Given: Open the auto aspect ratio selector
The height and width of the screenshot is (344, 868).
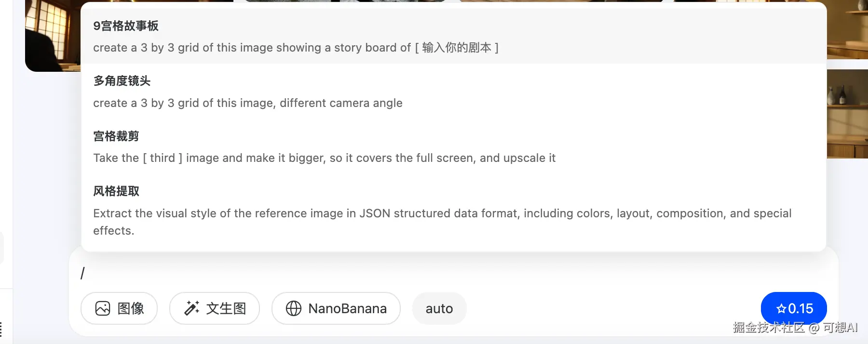Looking at the screenshot, I should point(439,308).
